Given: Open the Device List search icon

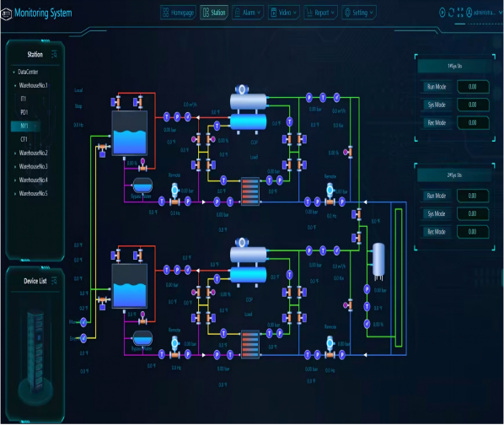Looking at the screenshot, I should coord(54,281).
